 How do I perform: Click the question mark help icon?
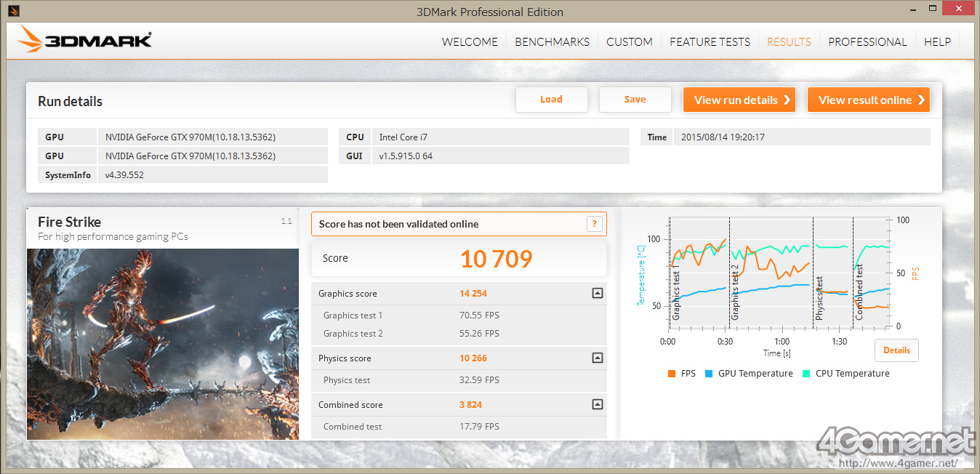click(x=594, y=224)
